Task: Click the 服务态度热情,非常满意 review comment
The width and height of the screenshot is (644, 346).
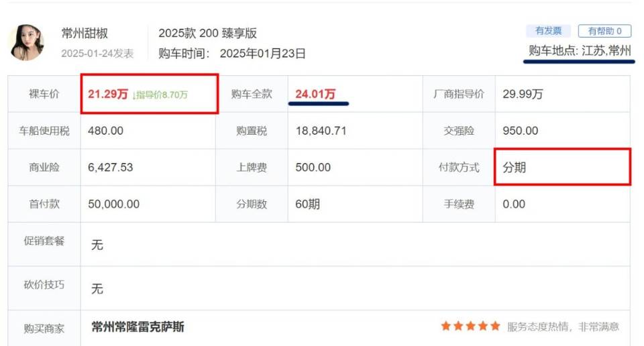Action: [563, 327]
